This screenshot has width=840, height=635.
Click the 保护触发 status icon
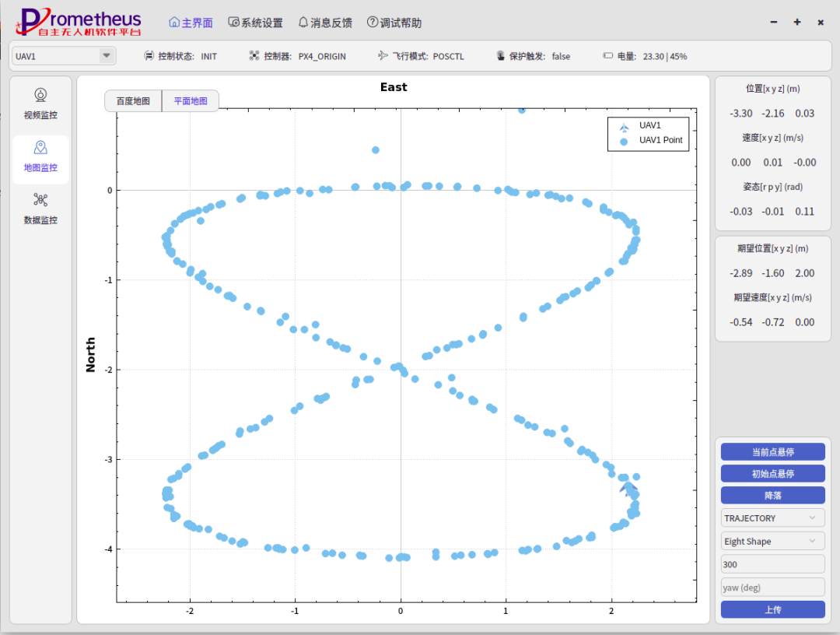pos(502,56)
